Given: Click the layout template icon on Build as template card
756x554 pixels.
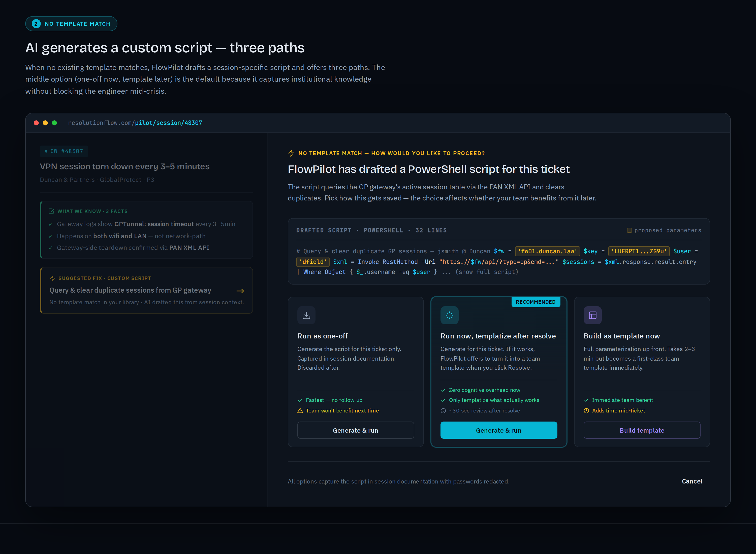Looking at the screenshot, I should (592, 315).
